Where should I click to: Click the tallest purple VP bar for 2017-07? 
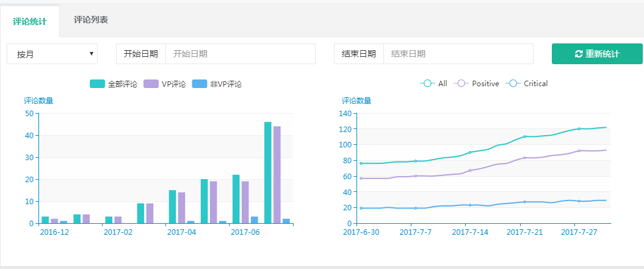click(277, 175)
